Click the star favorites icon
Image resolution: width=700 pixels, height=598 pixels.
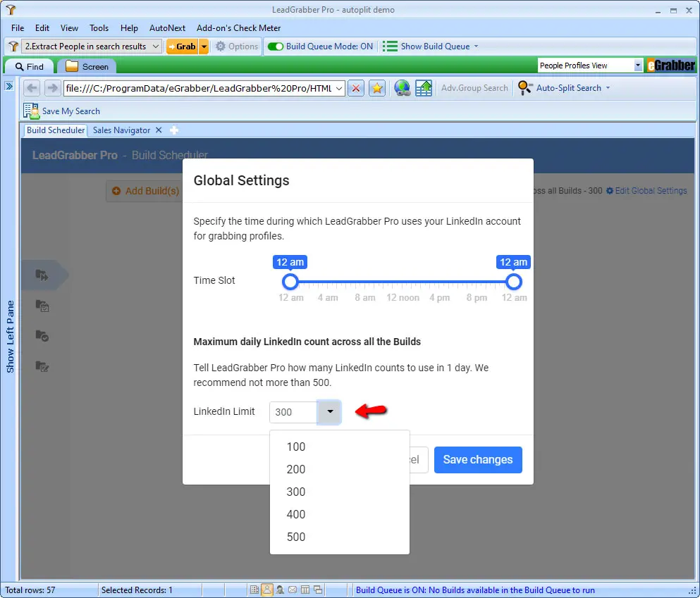click(x=377, y=88)
